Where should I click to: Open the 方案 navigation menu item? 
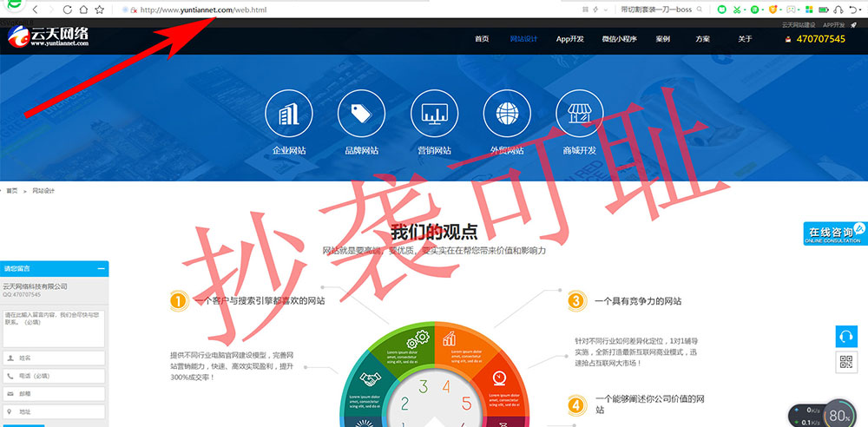click(703, 39)
